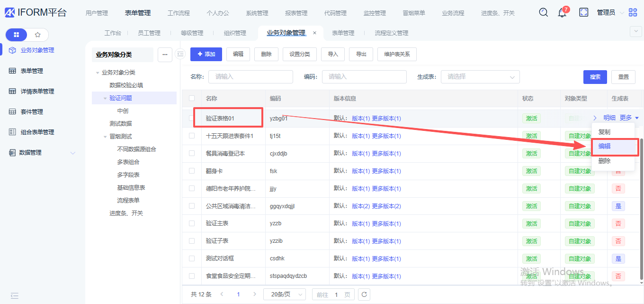This screenshot has width=644, height=304.
Task: Click the search magnifier icon in header
Action: click(544, 12)
